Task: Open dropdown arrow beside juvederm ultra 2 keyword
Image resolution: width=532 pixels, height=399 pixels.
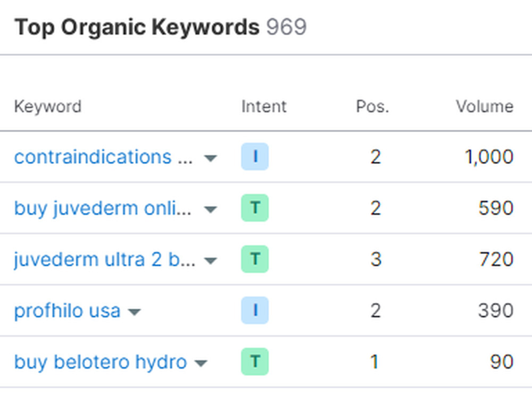Action: click(x=211, y=260)
